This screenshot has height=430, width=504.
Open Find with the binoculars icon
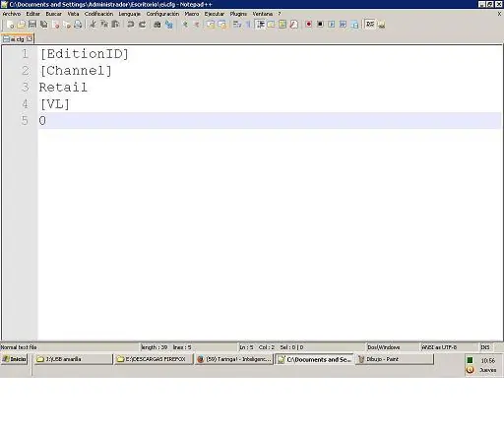[x=157, y=25]
